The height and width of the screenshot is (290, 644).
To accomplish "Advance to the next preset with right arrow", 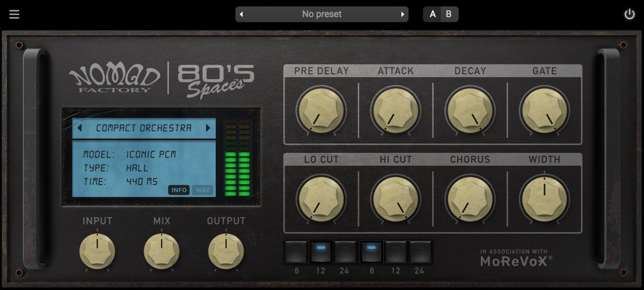I will click(x=402, y=14).
